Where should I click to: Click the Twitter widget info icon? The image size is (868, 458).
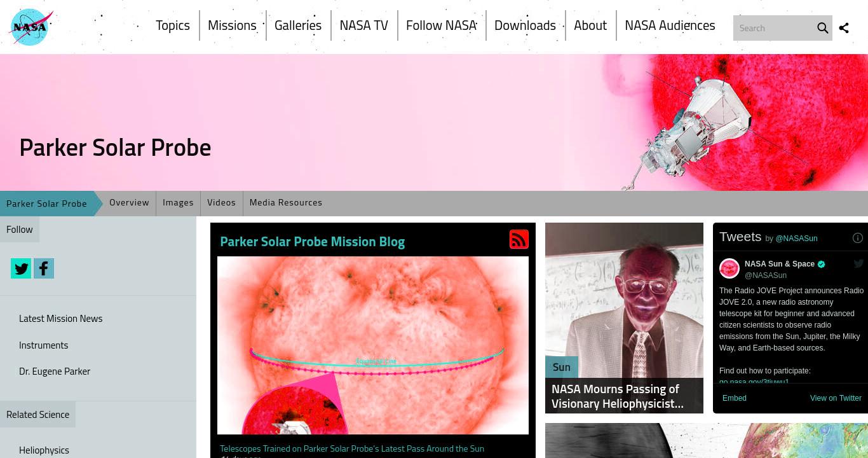pos(857,238)
